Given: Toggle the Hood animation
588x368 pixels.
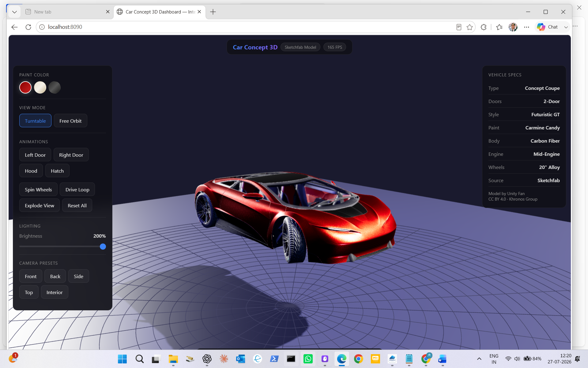Looking at the screenshot, I should [31, 171].
